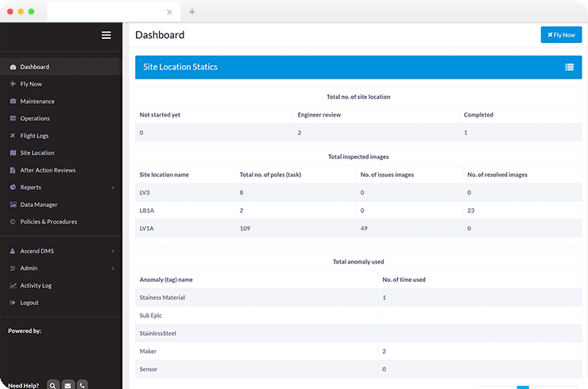Click the Ascend DMS user icon
Screen dimensions: 588x389
point(14,251)
